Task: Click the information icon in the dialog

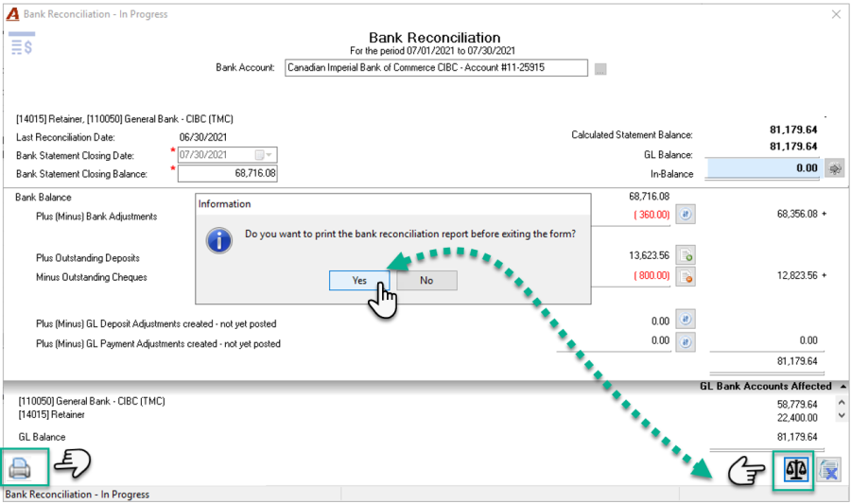Action: [x=219, y=240]
